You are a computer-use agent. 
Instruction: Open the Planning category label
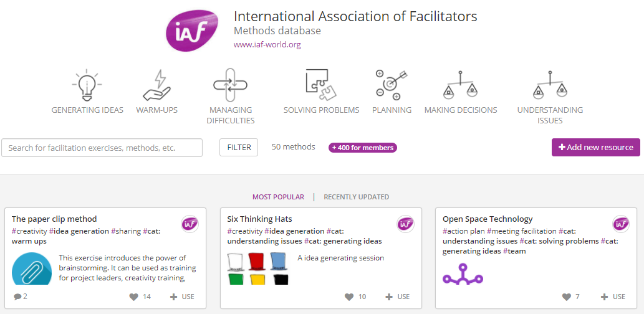[392, 110]
